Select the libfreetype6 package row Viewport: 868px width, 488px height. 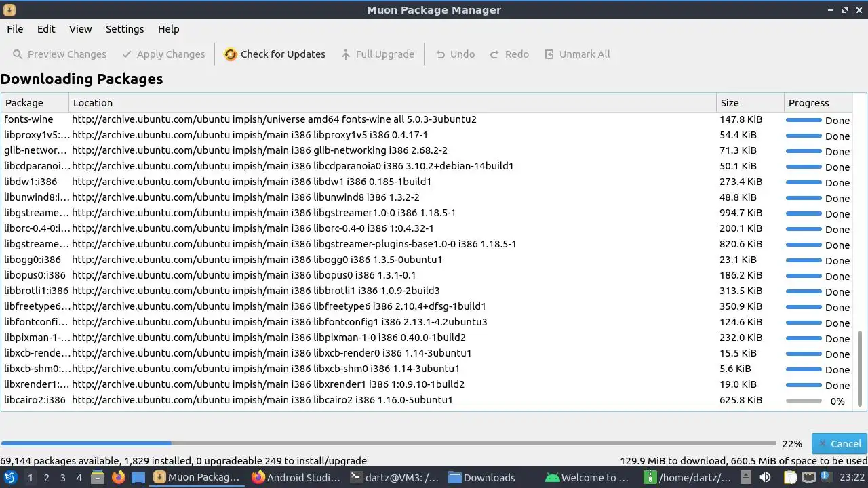427,306
